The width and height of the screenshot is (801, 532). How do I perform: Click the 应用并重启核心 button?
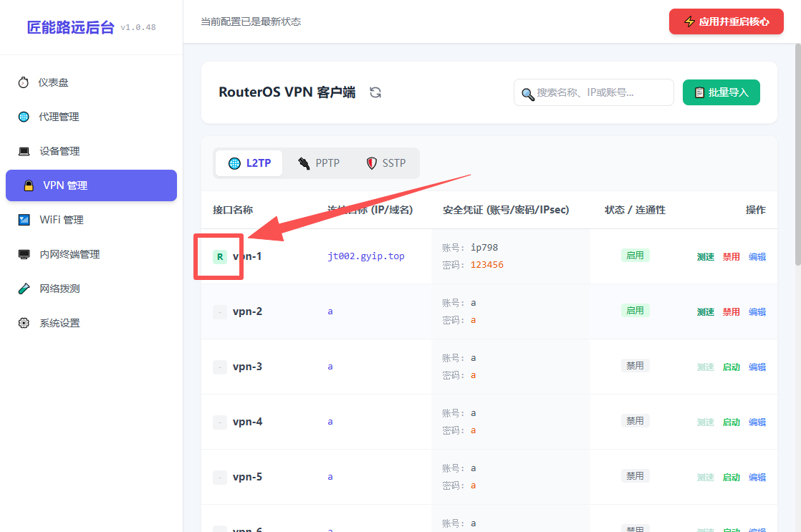coord(726,21)
